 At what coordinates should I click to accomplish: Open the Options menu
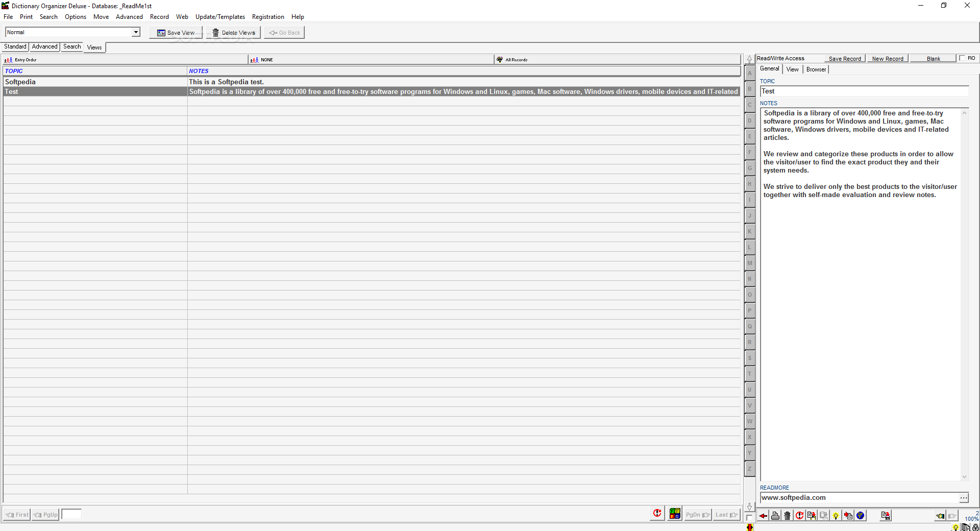point(76,17)
